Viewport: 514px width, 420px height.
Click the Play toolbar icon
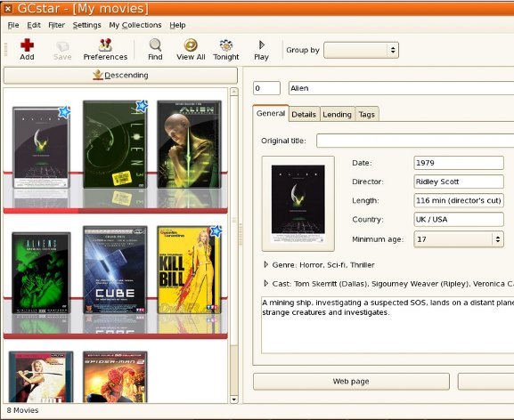[262, 44]
